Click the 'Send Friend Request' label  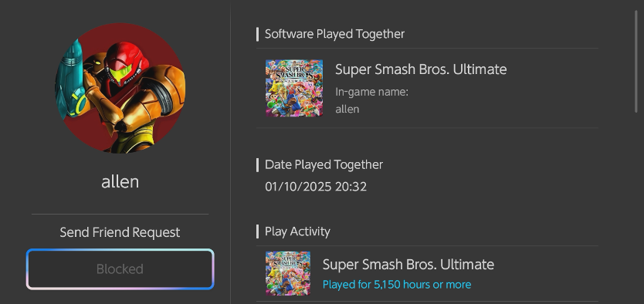[x=120, y=232]
